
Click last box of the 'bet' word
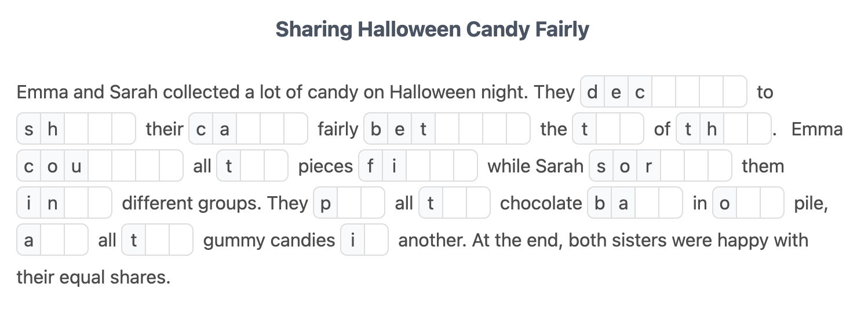517,129
